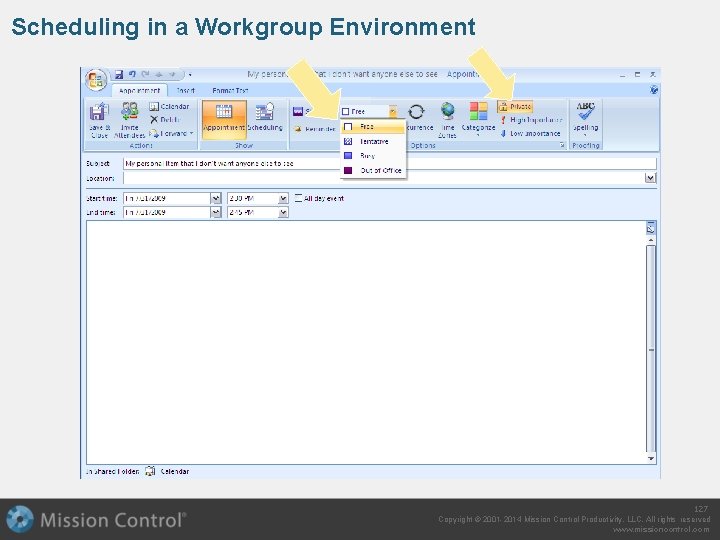Switch to the Format Text tab

click(x=230, y=90)
